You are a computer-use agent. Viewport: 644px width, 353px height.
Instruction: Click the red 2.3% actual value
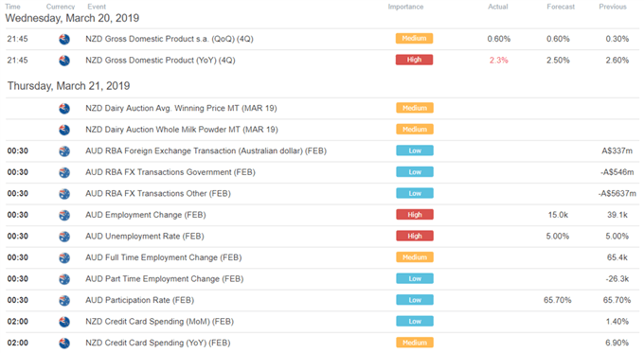(x=498, y=61)
